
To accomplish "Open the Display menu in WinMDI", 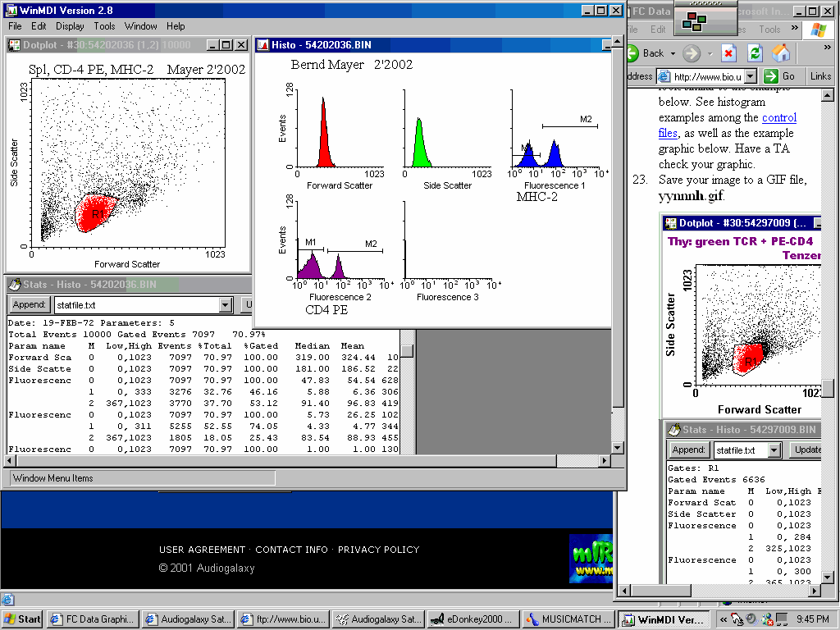I will (x=70, y=26).
